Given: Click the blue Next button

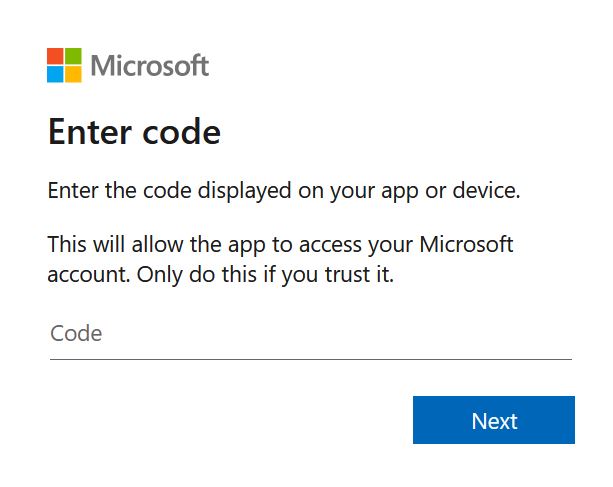Looking at the screenshot, I should click(494, 420).
